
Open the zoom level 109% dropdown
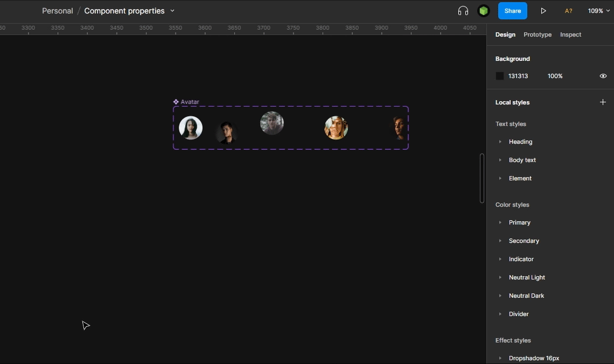coord(598,10)
